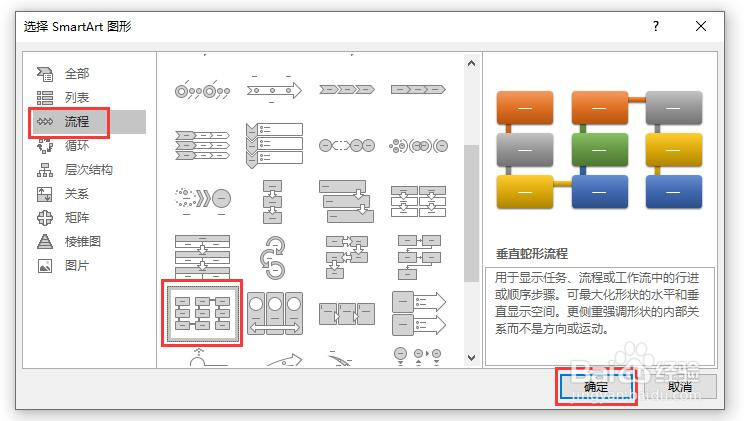Choose the phased process circles layout

point(418,145)
